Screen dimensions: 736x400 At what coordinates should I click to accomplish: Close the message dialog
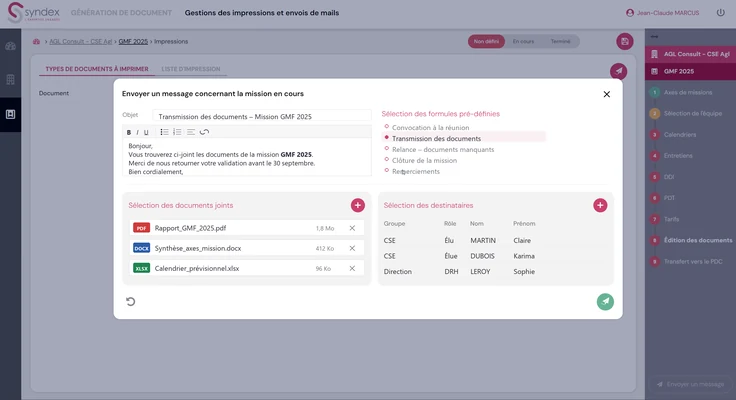pyautogui.click(x=606, y=94)
